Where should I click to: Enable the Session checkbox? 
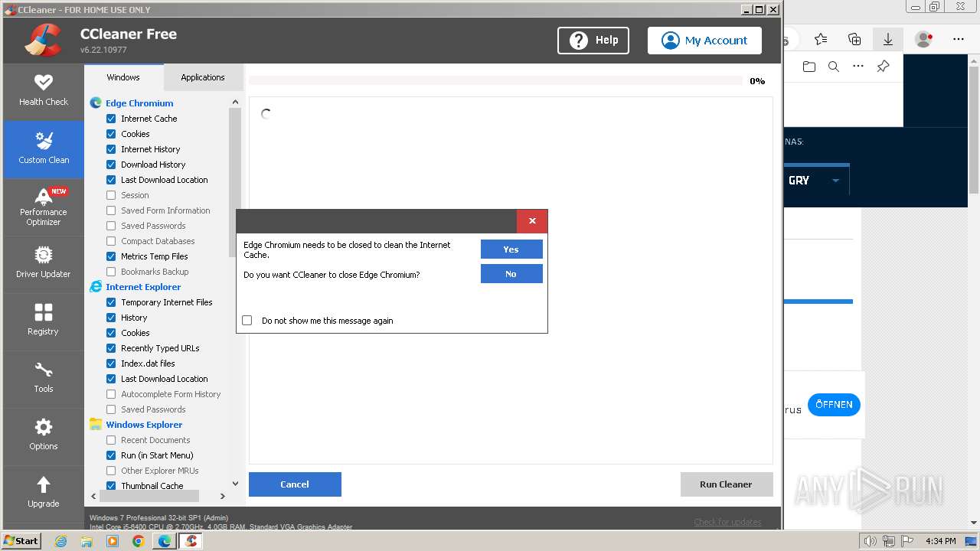111,195
